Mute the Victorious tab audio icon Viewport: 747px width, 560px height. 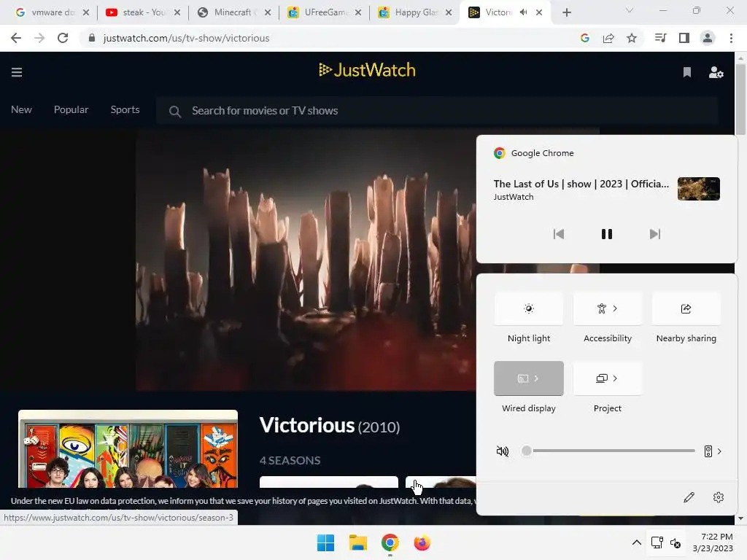(524, 12)
